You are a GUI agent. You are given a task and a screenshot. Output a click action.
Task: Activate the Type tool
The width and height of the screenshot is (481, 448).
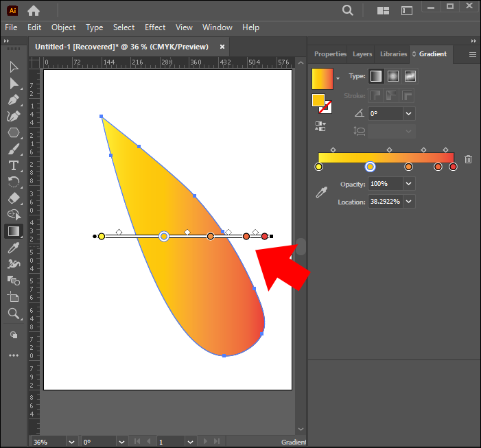click(14, 165)
